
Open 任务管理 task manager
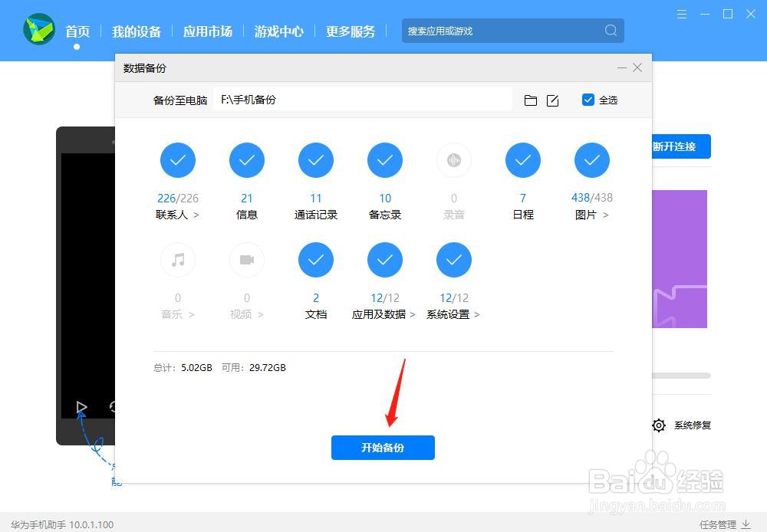(718, 524)
